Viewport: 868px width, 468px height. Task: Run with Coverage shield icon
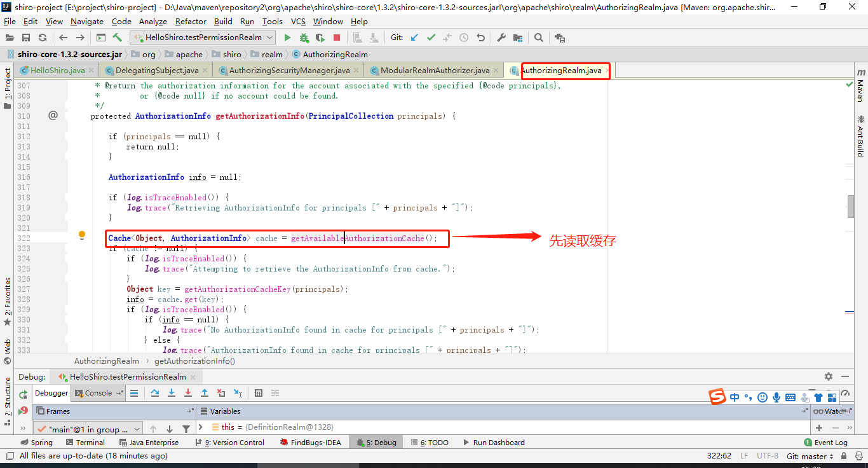click(x=320, y=38)
